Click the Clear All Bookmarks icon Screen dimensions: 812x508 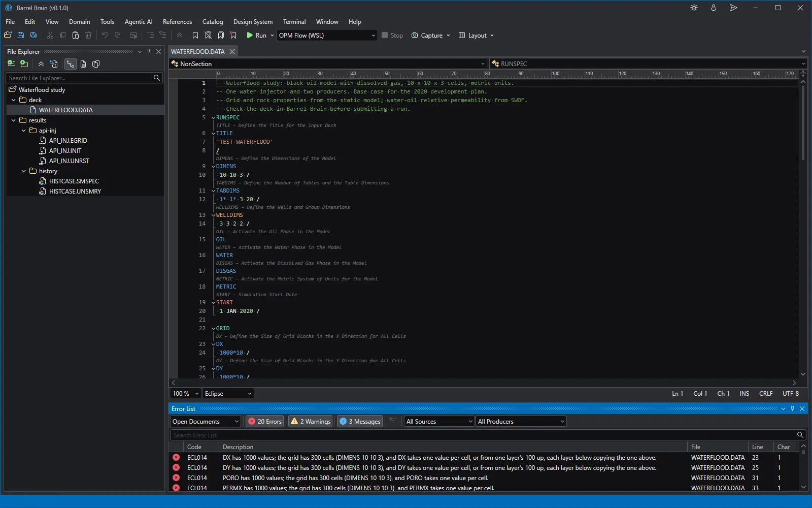pos(233,35)
